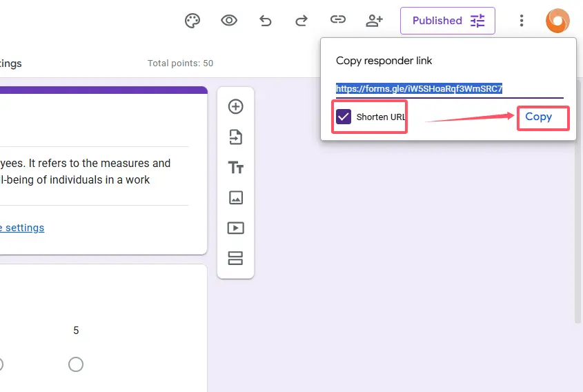Viewport: 583px width, 392px height.
Task: Insert an image into the form
Action: click(x=236, y=198)
